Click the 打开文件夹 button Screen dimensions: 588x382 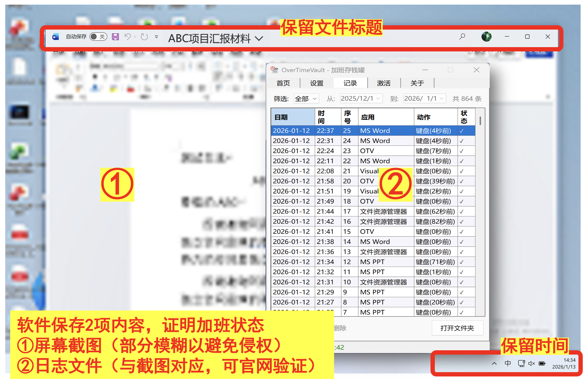pos(457,328)
